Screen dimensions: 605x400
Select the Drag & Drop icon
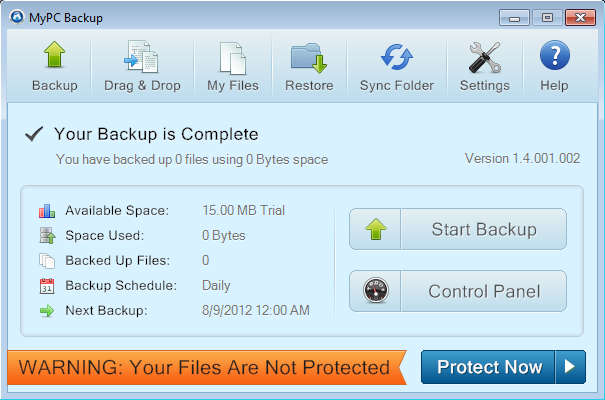coord(142,57)
